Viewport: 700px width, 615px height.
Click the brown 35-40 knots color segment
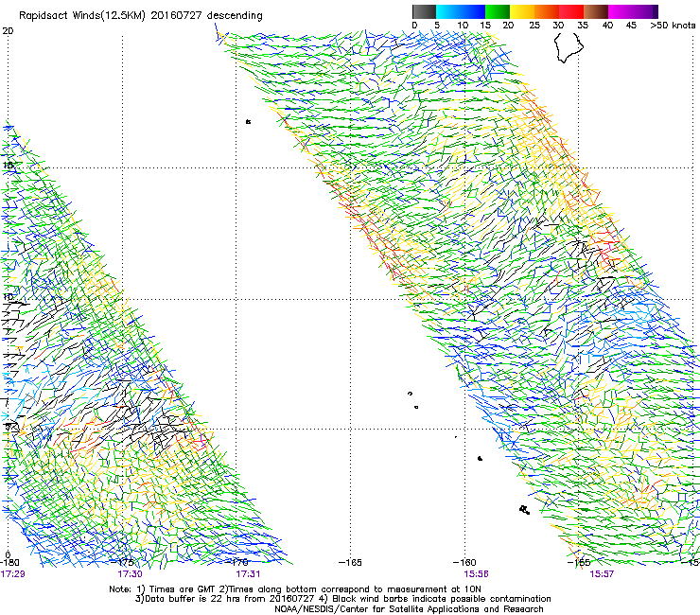point(596,11)
